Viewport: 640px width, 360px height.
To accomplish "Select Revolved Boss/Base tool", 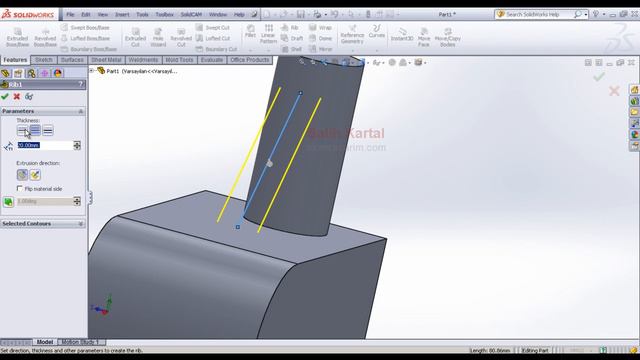I will 45,38.
